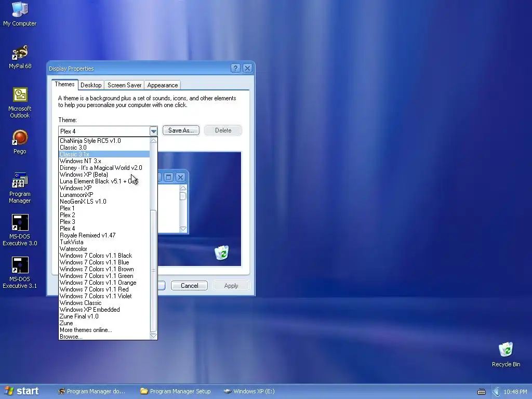Choose Windows 7 Colors v1.1 Brown
The height and width of the screenshot is (399, 532).
tap(104, 269)
